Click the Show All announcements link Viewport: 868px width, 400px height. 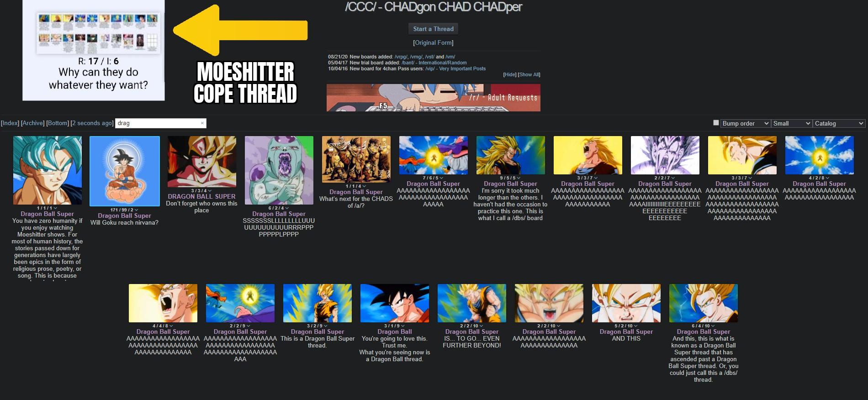point(529,74)
